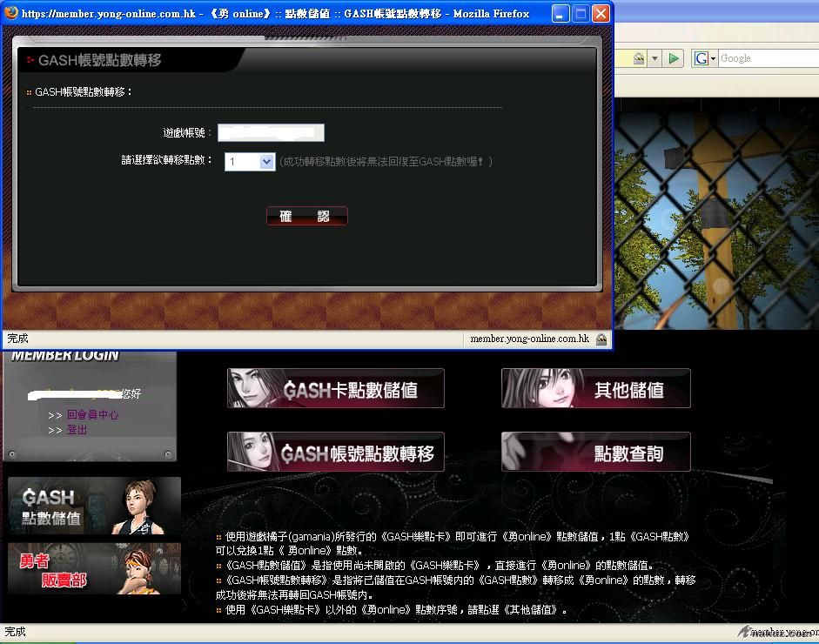Minimize the GASH transfer popup window

561,14
